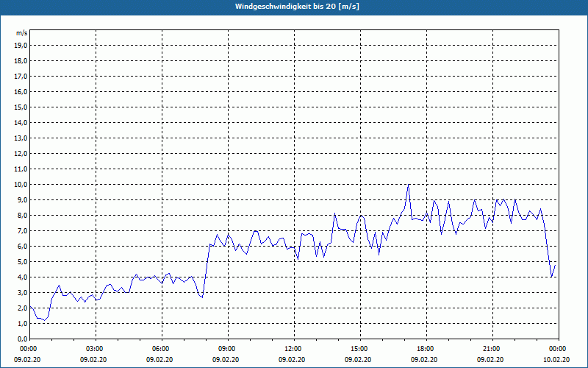Select the 'm/s' unit label on the y-axis

click(x=22, y=33)
